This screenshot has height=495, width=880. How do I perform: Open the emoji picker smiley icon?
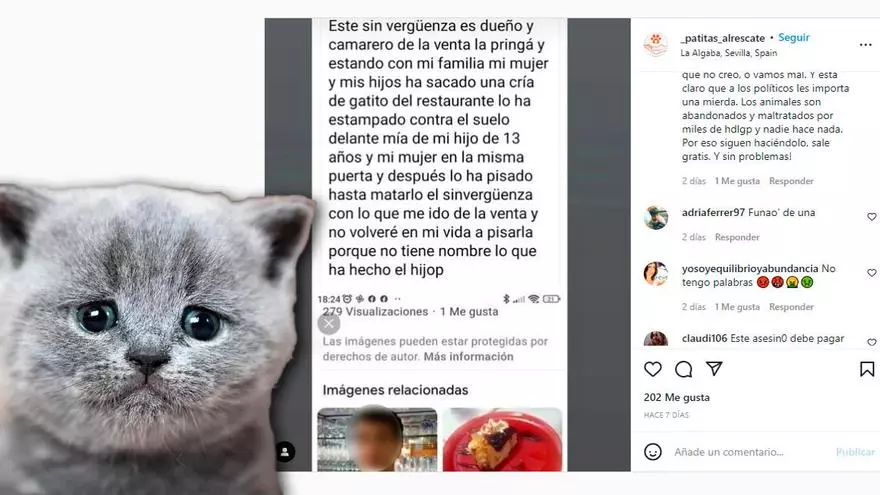[653, 452]
